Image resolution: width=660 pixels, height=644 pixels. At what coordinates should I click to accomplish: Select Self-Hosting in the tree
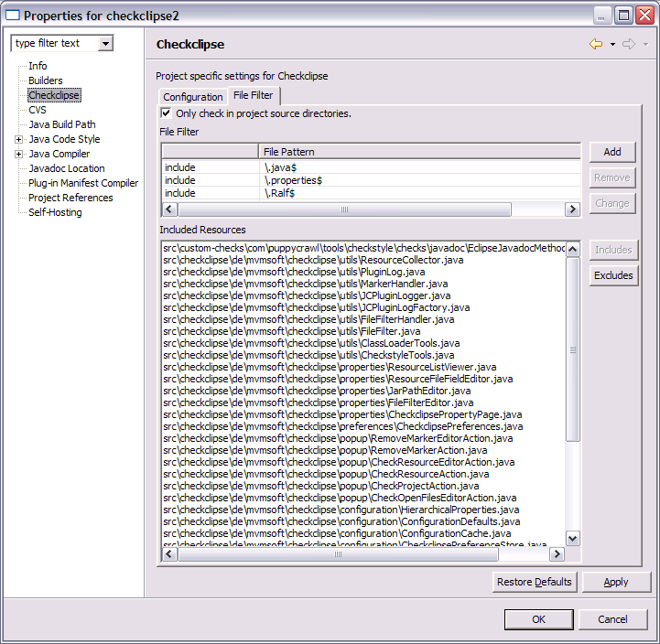[55, 212]
